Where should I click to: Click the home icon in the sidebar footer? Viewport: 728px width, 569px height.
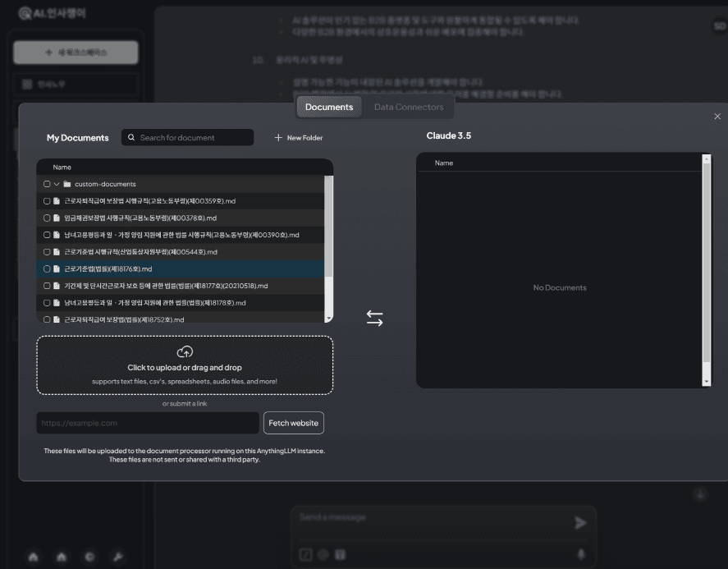33,557
